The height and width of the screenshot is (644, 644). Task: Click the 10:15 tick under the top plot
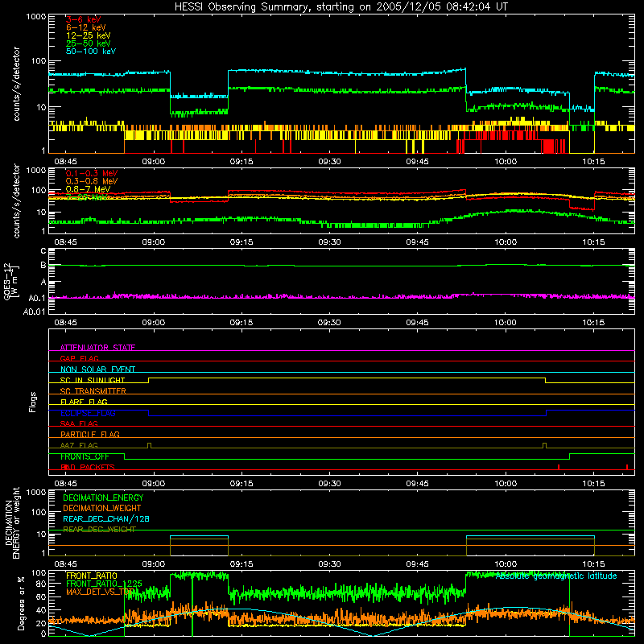tap(593, 162)
